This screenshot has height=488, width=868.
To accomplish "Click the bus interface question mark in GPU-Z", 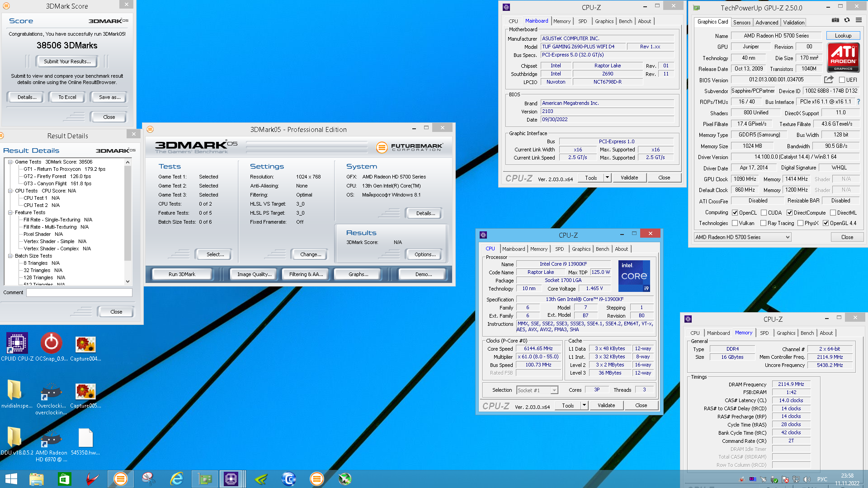I will click(x=859, y=102).
